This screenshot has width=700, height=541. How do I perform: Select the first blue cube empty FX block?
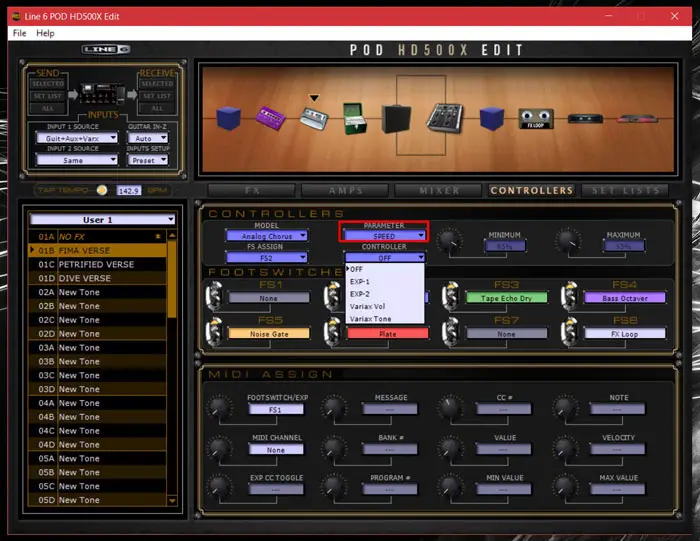click(228, 118)
